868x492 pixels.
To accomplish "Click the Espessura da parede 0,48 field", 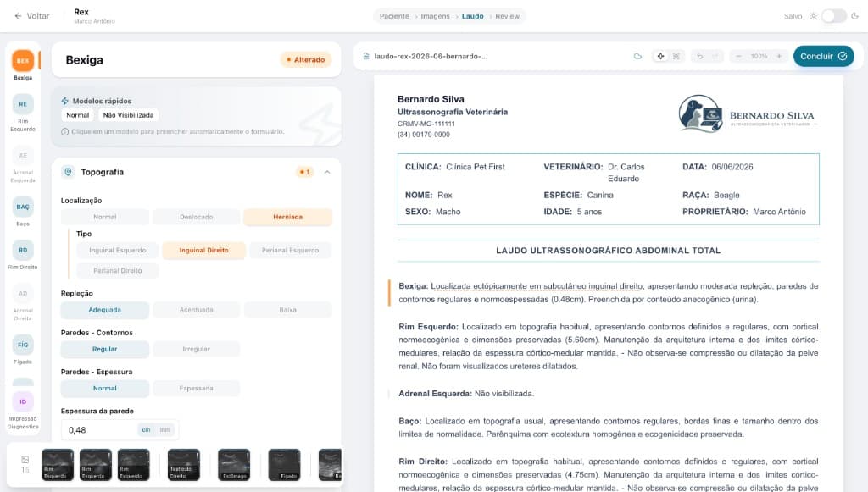I will click(120, 429).
